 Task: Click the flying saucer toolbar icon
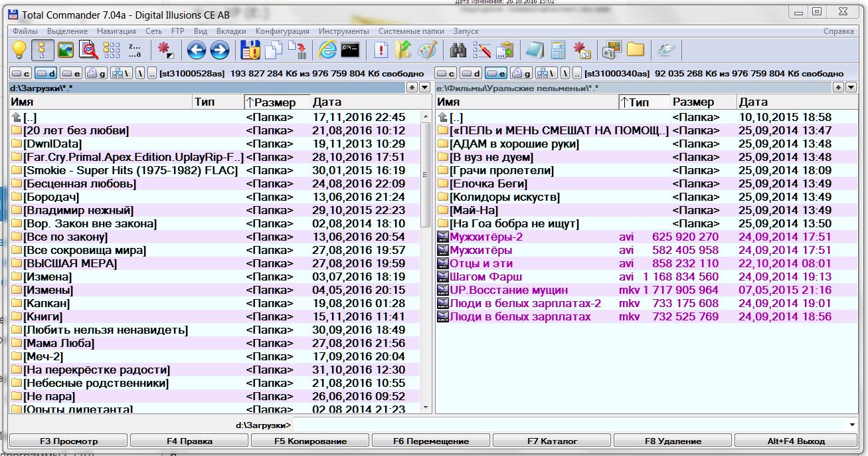666,50
